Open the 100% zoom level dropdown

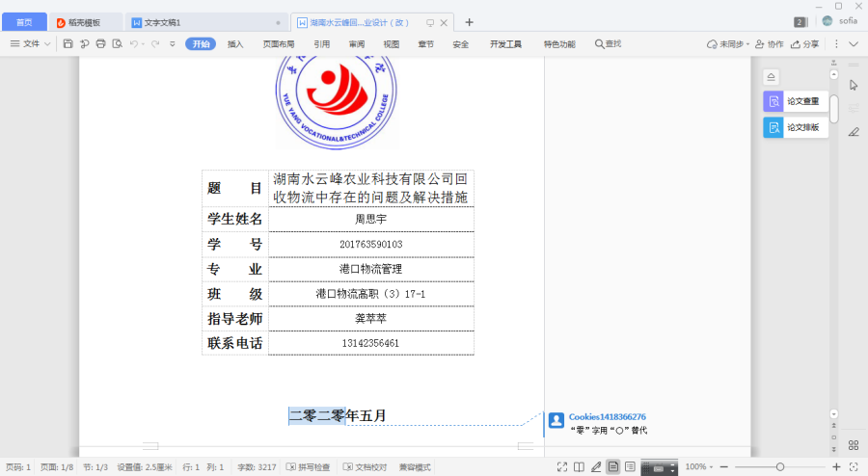coord(699,467)
